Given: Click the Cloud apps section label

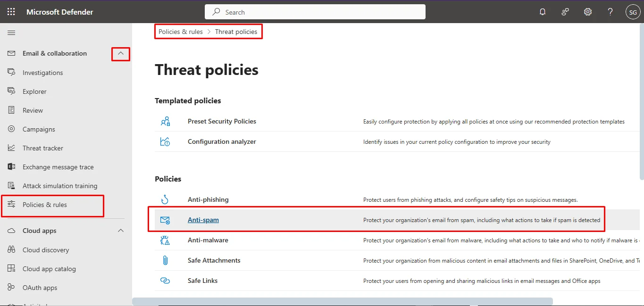Looking at the screenshot, I should (x=40, y=231).
